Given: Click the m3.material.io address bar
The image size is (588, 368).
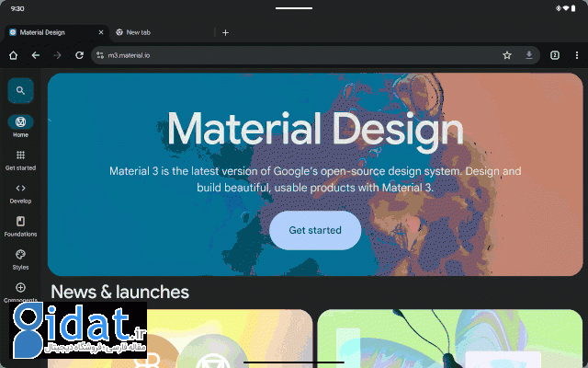Looking at the screenshot, I should tap(315, 55).
